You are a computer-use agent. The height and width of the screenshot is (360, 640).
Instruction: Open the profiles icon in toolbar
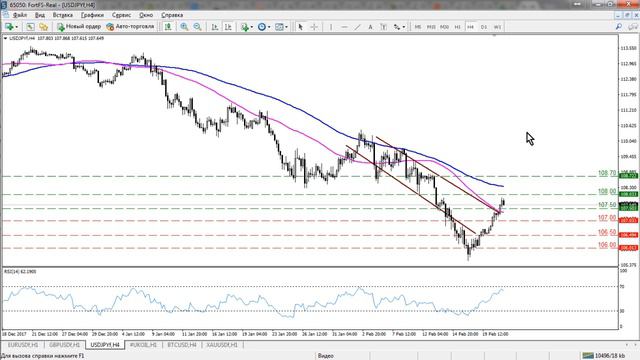[30, 27]
